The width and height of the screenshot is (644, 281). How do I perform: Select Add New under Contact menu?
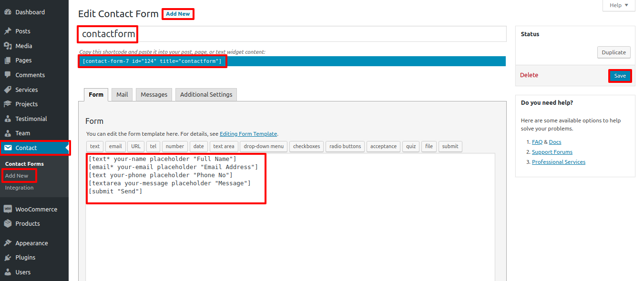(17, 176)
